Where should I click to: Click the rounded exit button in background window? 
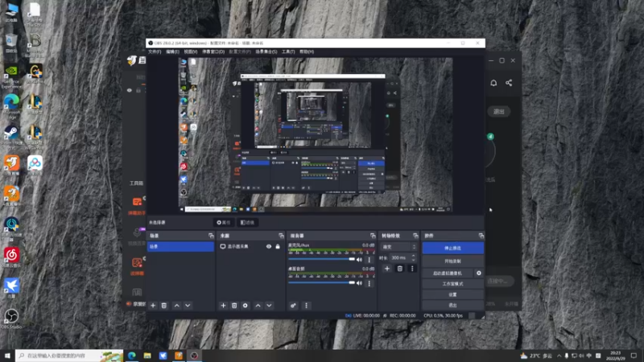point(498,111)
